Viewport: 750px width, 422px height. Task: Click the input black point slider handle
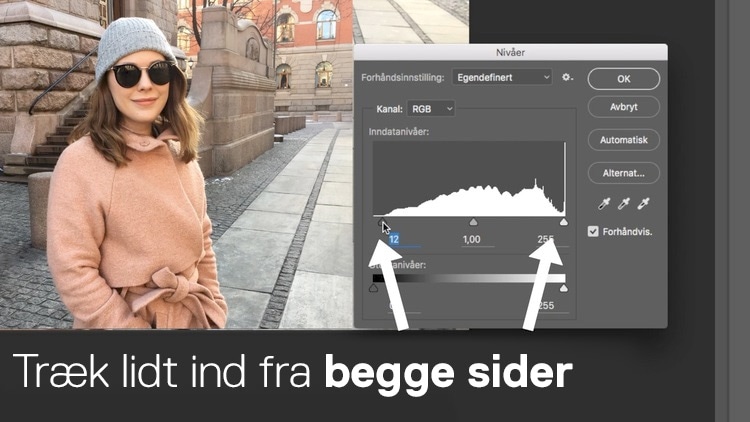pos(383,222)
